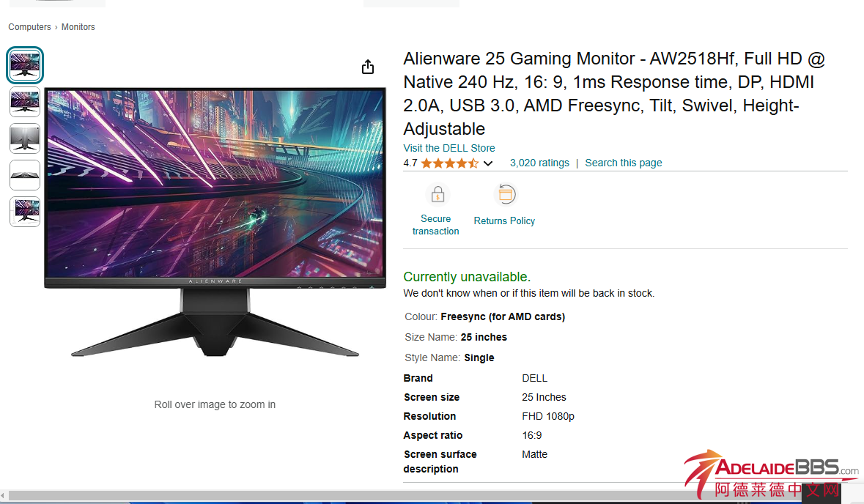The image size is (864, 504).
Task: Select the second product thumbnail
Action: tap(25, 102)
